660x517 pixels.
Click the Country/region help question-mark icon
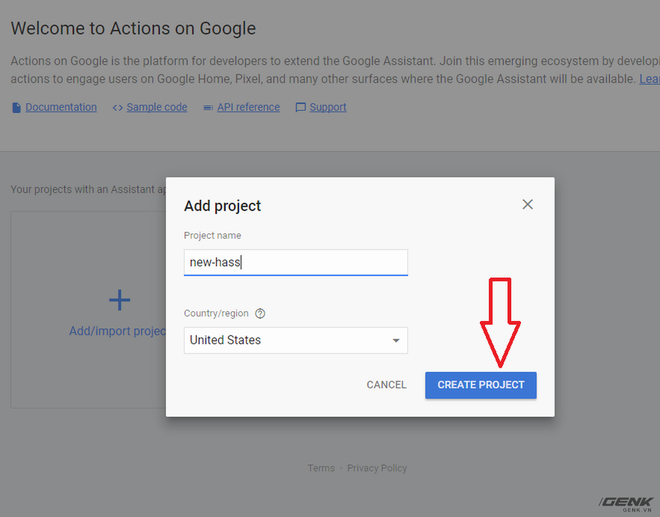[260, 313]
